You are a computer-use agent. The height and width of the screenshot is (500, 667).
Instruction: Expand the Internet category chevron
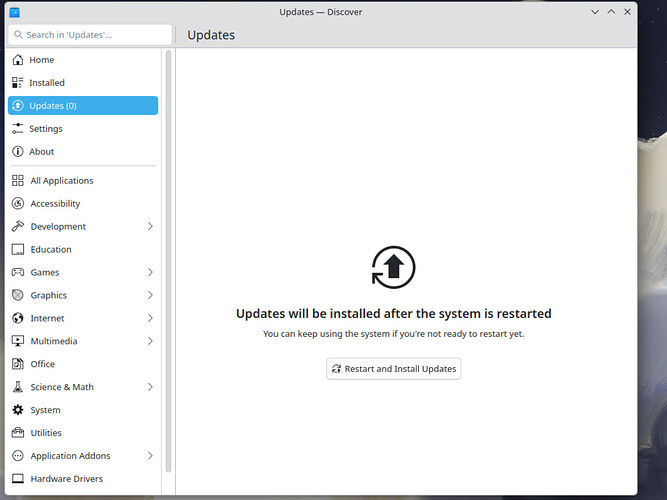pyautogui.click(x=150, y=318)
